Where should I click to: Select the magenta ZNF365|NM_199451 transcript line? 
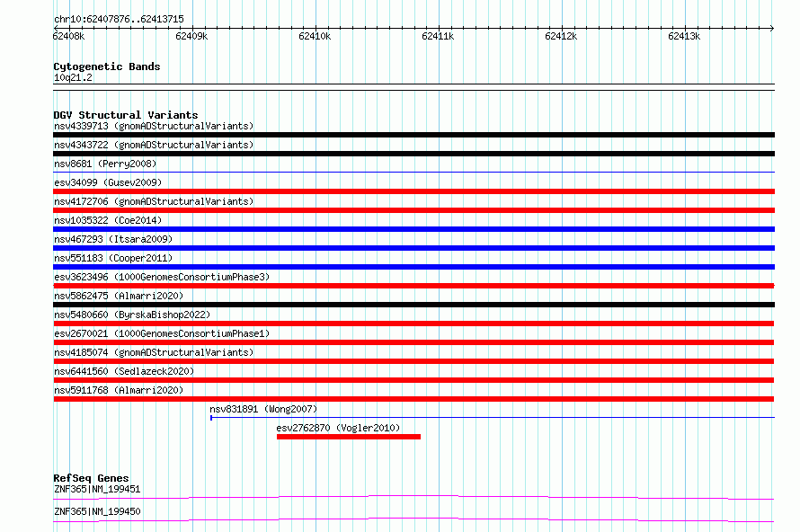(413, 497)
